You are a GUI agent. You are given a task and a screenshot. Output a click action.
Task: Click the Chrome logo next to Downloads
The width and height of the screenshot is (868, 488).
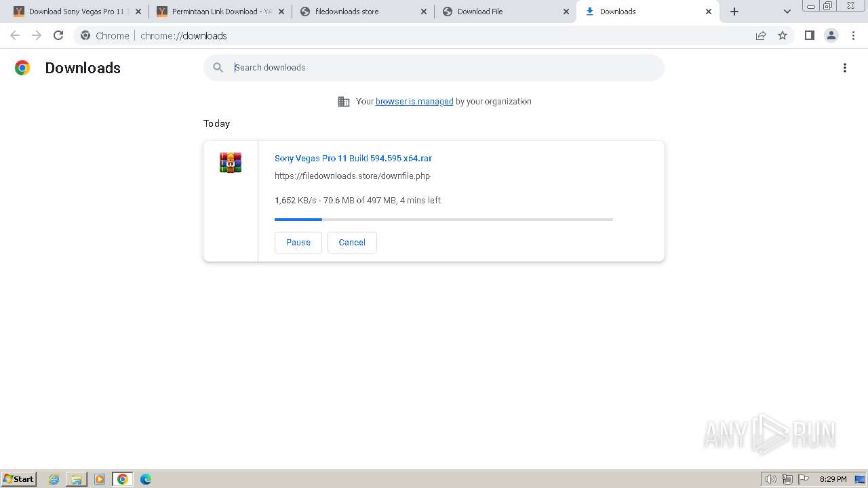(22, 68)
